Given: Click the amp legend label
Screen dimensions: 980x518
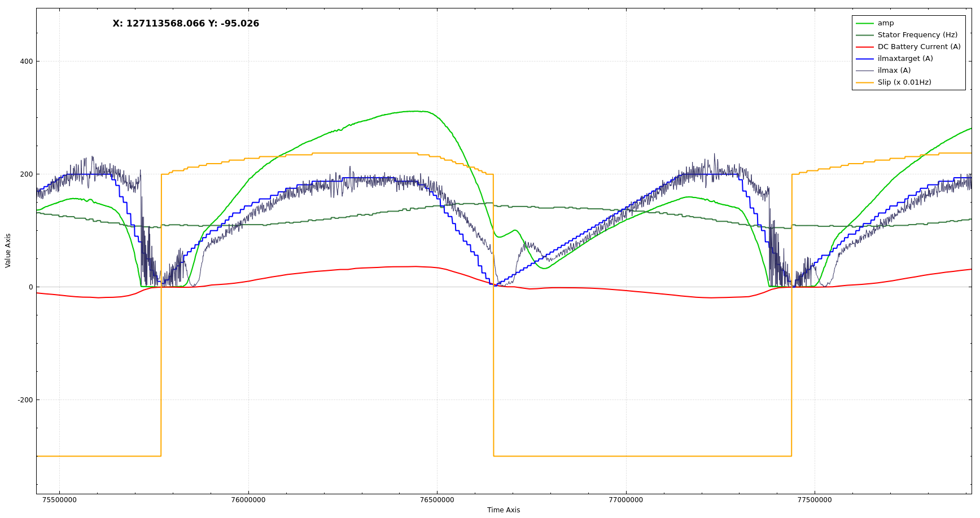Looking at the screenshot, I should point(885,23).
